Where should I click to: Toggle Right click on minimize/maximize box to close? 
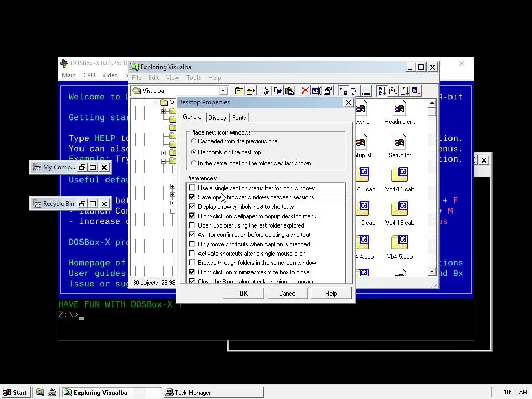(x=192, y=272)
